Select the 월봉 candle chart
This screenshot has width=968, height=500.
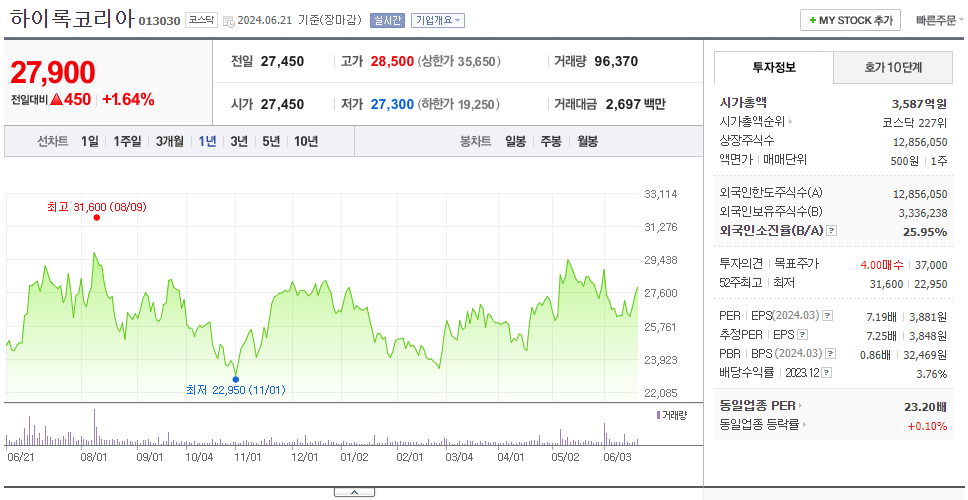coord(588,141)
